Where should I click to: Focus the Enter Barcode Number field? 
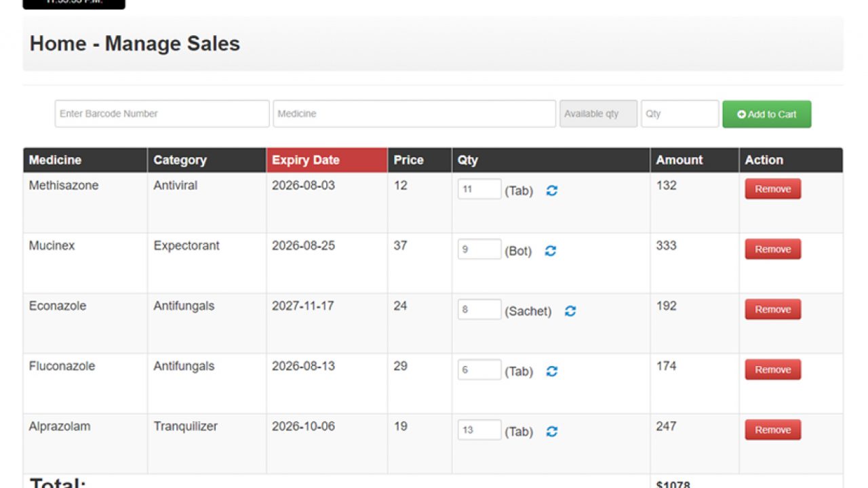click(162, 114)
